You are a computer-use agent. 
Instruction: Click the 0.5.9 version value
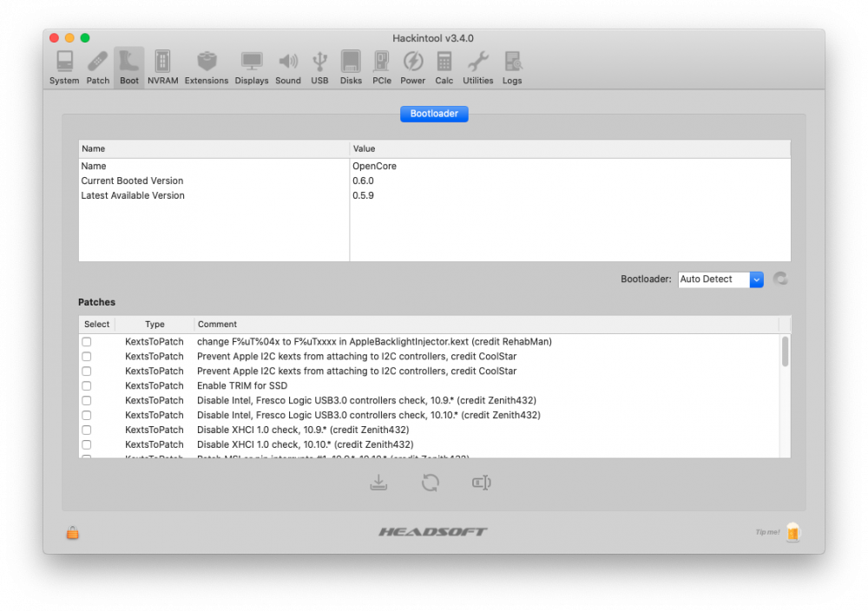click(363, 195)
